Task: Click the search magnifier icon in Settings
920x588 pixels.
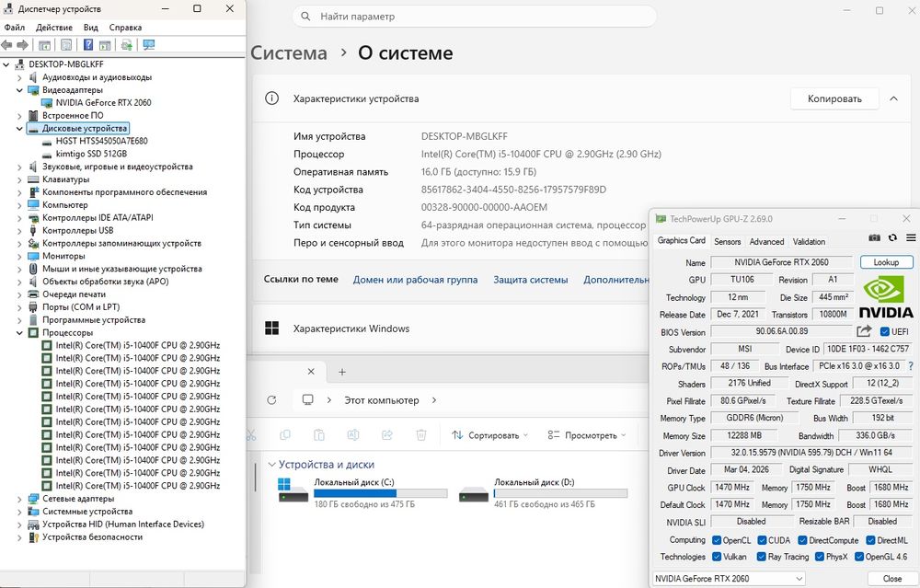Action: tap(305, 17)
